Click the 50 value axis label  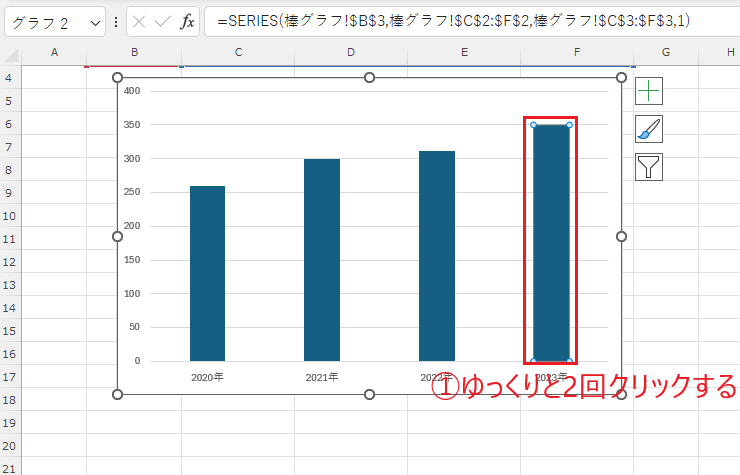(x=135, y=327)
